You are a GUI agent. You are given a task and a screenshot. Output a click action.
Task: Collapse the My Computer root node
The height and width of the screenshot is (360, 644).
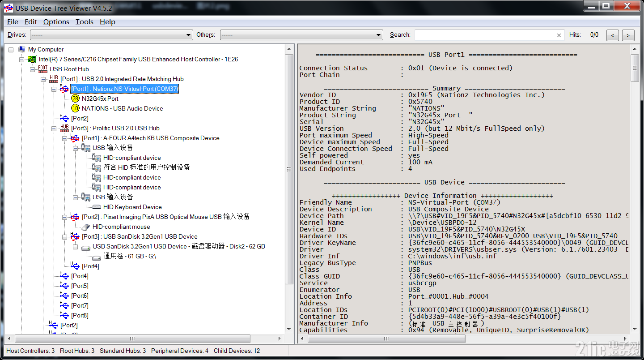coord(11,50)
